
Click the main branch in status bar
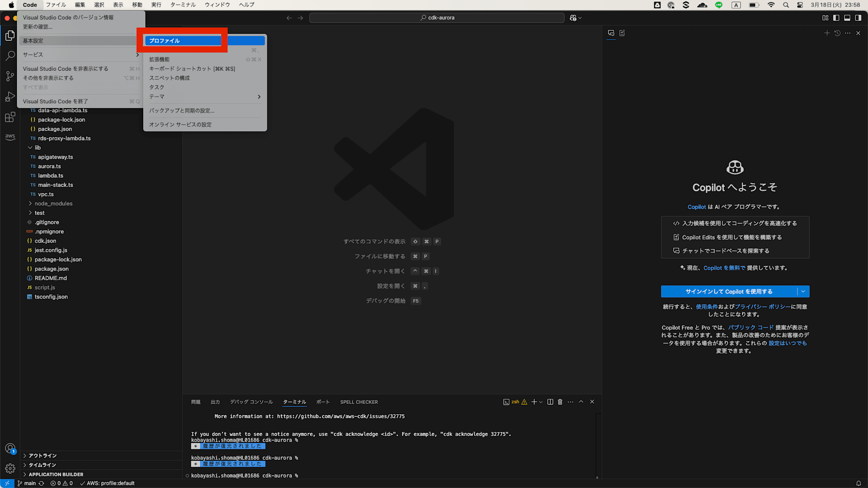pyautogui.click(x=26, y=483)
